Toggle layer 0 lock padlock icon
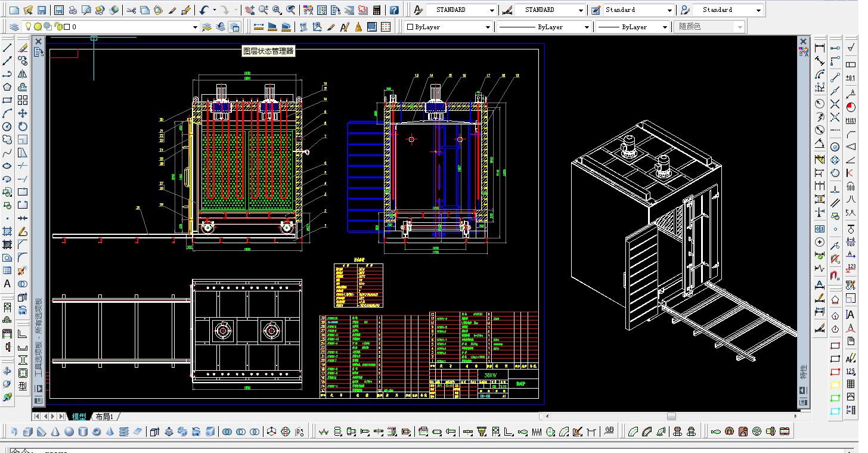 (x=57, y=27)
